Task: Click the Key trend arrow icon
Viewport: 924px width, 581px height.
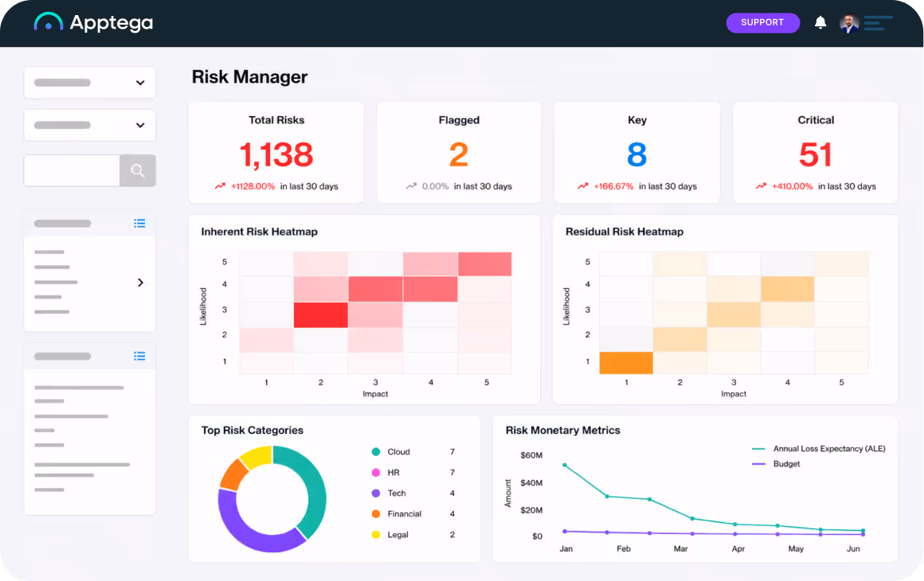Action: pos(583,186)
